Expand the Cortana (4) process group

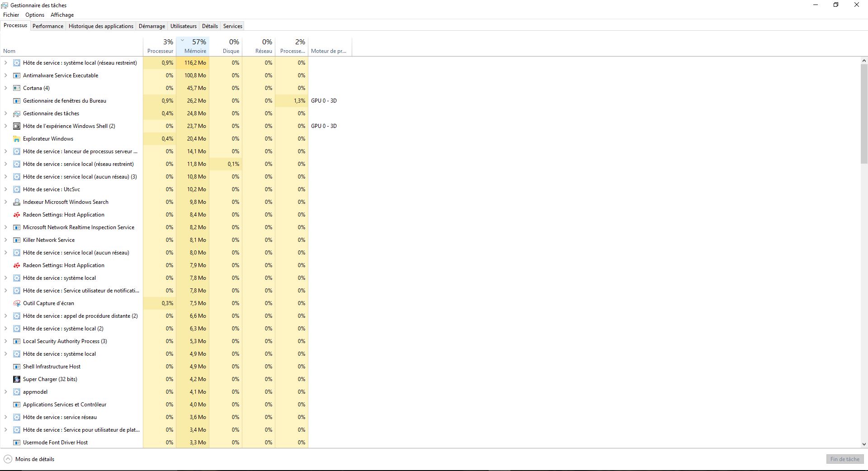[x=6, y=88]
